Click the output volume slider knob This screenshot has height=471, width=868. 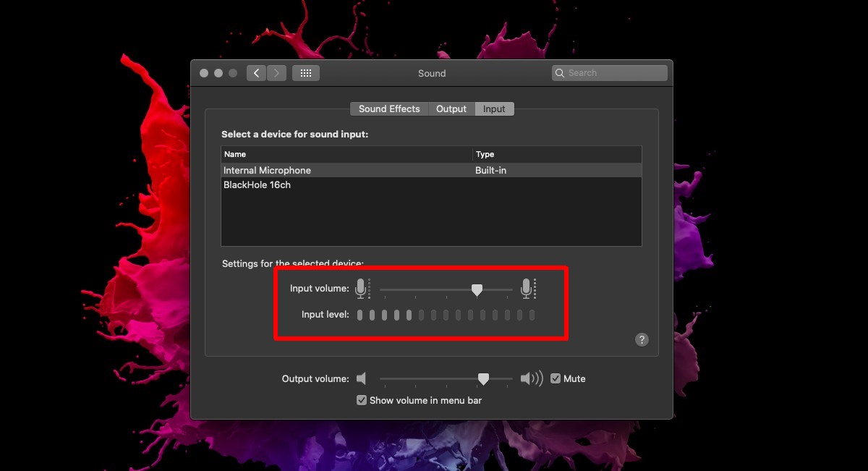coord(483,378)
